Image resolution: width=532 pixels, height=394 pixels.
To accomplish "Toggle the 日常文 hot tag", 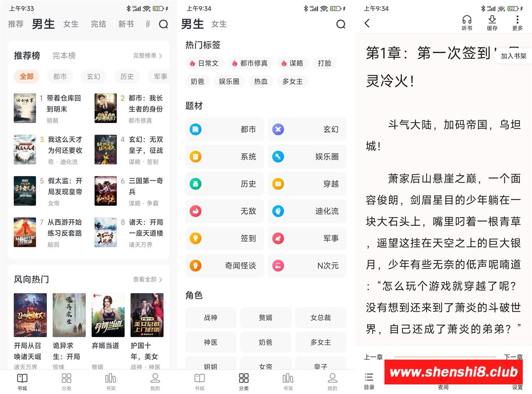I will (204, 63).
